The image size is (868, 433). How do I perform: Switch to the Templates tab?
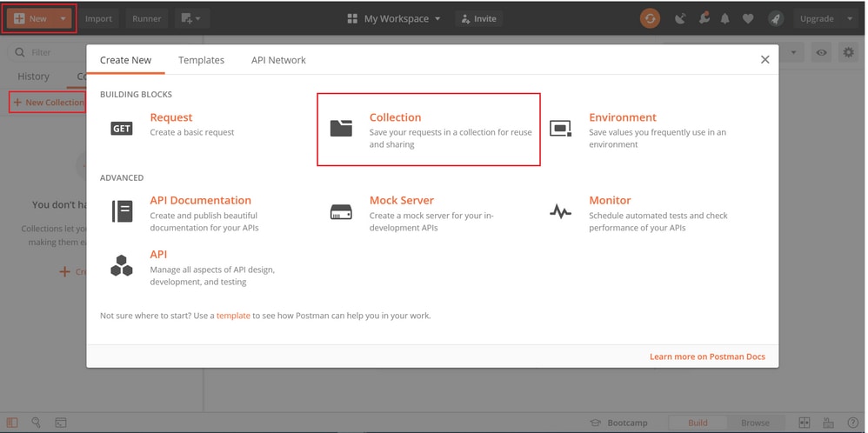click(202, 60)
